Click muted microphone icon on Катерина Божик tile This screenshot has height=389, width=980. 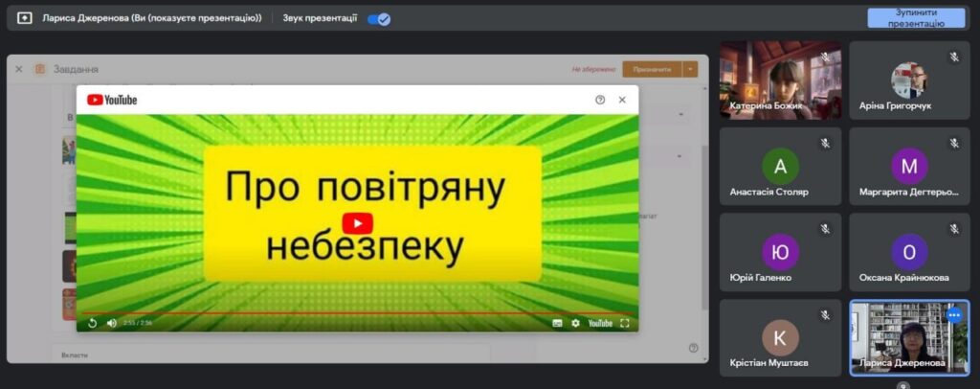click(x=825, y=57)
